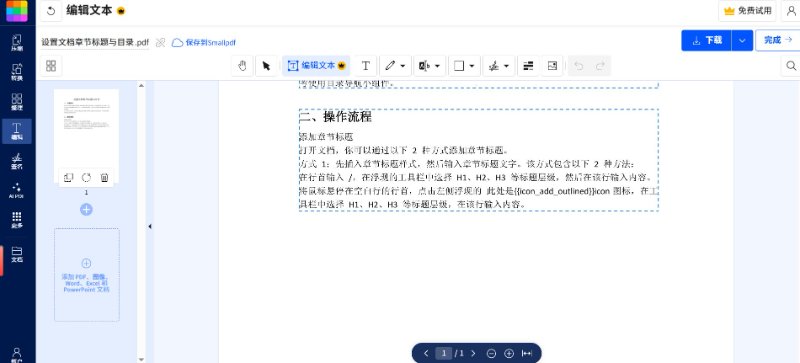Click the line starting 方式 1：先插入
Viewport: 800px width, 363px height.
pyautogui.click(x=466, y=164)
